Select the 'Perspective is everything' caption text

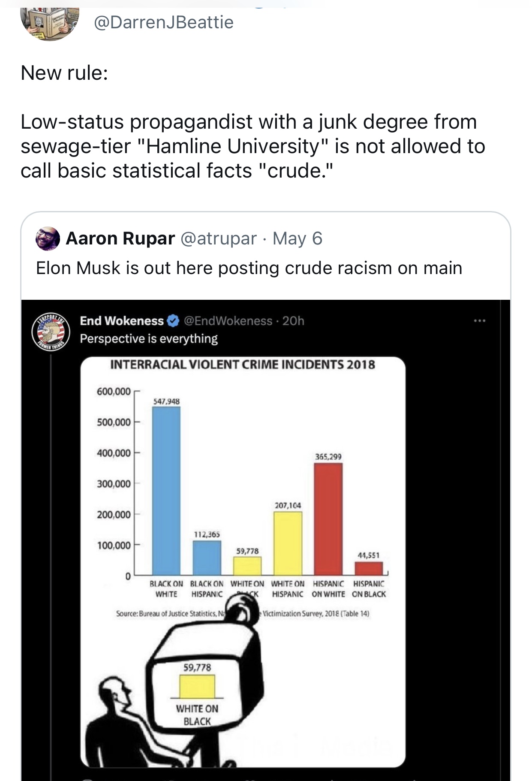click(x=149, y=339)
